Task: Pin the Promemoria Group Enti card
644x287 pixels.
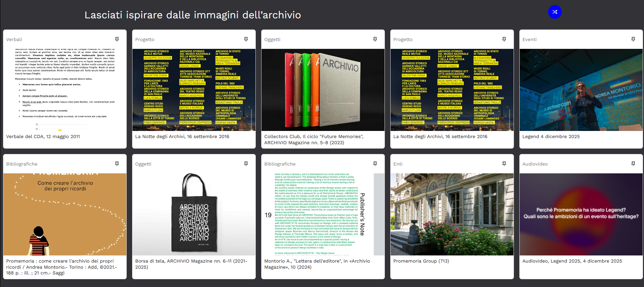Action: coord(504,164)
